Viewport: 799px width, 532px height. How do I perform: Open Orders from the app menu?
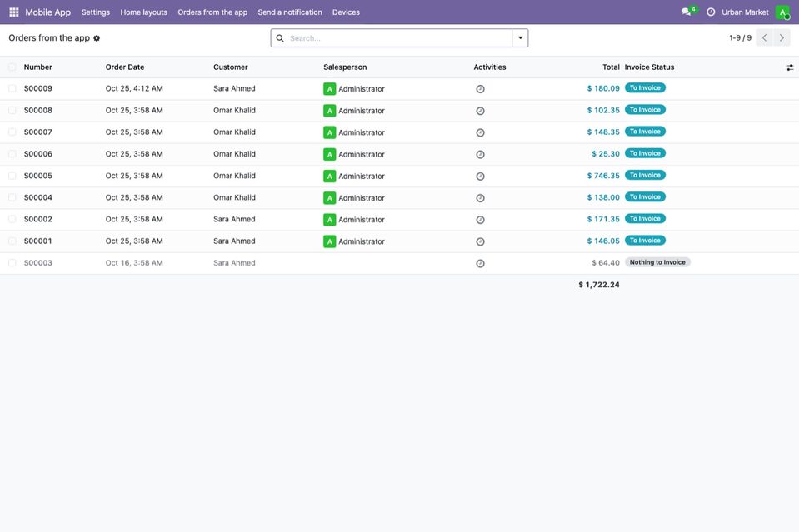click(x=212, y=12)
